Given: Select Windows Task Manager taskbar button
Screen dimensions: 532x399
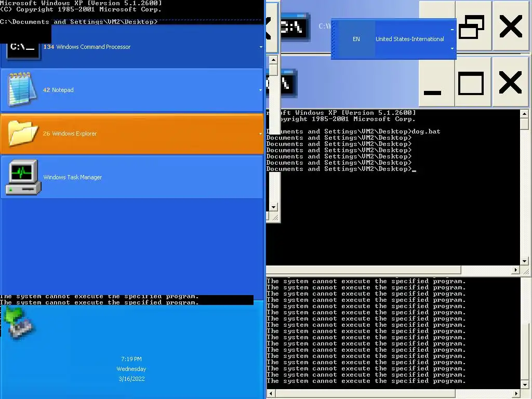Looking at the screenshot, I should pyautogui.click(x=132, y=177).
